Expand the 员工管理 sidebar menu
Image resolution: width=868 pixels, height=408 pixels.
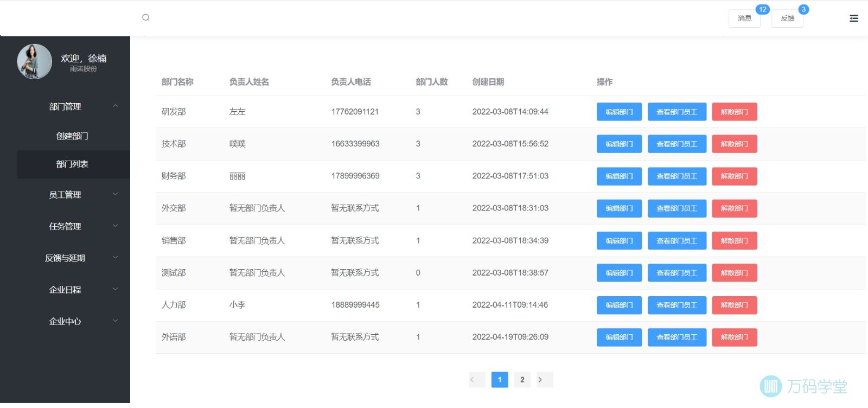(65, 195)
